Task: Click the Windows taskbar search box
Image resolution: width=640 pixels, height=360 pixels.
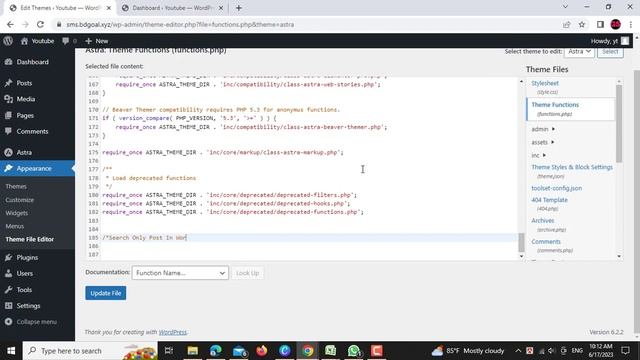Action: [x=90, y=351]
